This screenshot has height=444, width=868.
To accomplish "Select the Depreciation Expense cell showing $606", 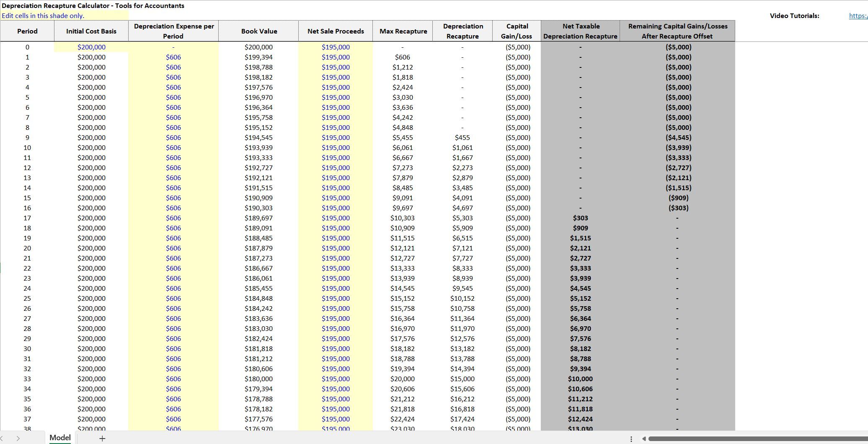I will pos(173,57).
